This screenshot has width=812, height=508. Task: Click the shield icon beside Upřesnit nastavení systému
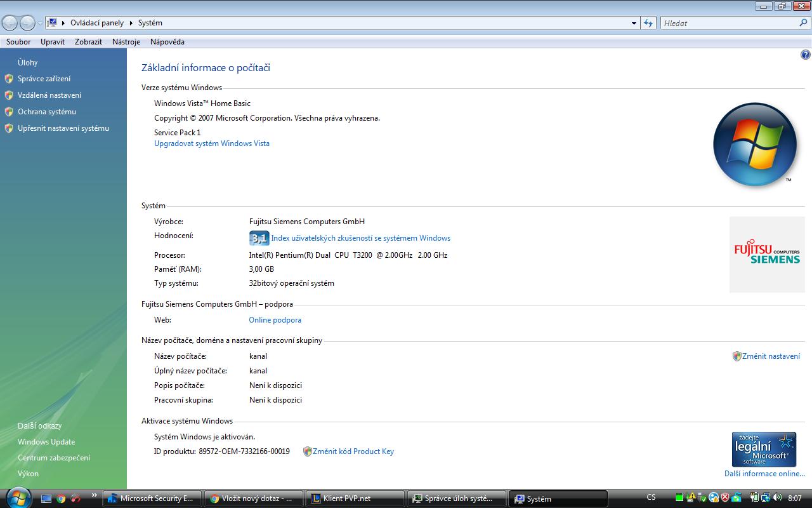click(9, 128)
